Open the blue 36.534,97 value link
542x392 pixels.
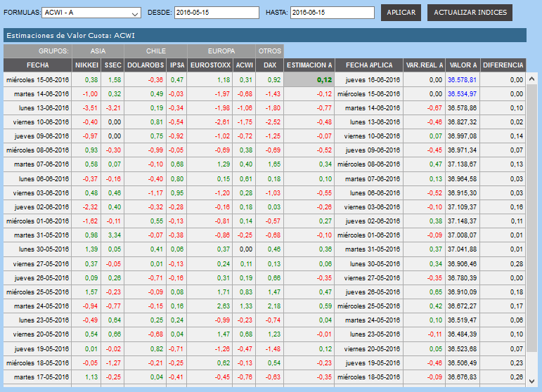point(463,93)
